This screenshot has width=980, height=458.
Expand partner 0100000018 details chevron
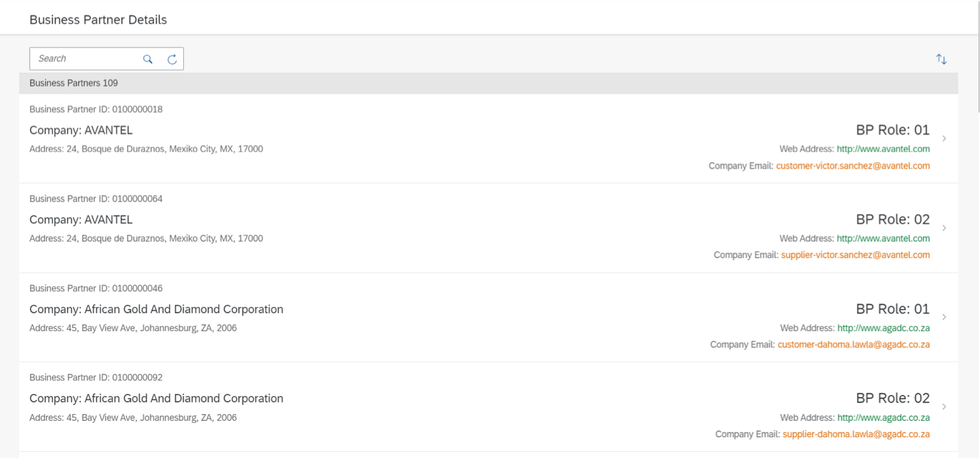point(944,139)
